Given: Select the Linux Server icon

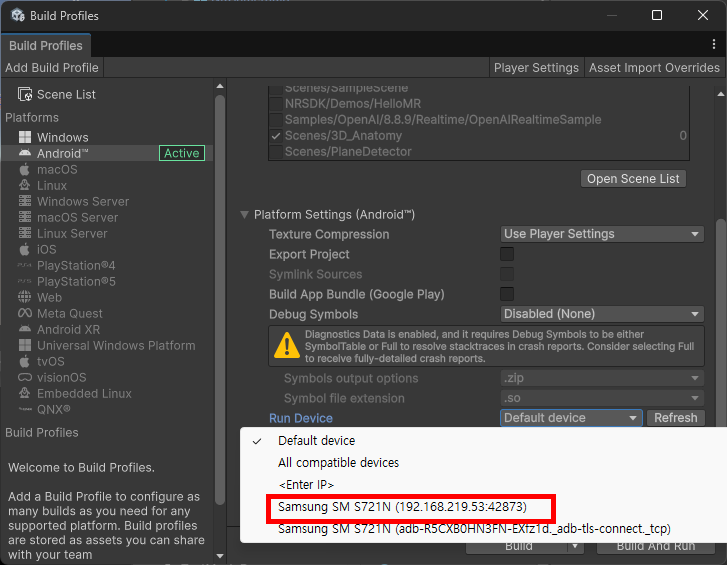Looking at the screenshot, I should tap(25, 233).
